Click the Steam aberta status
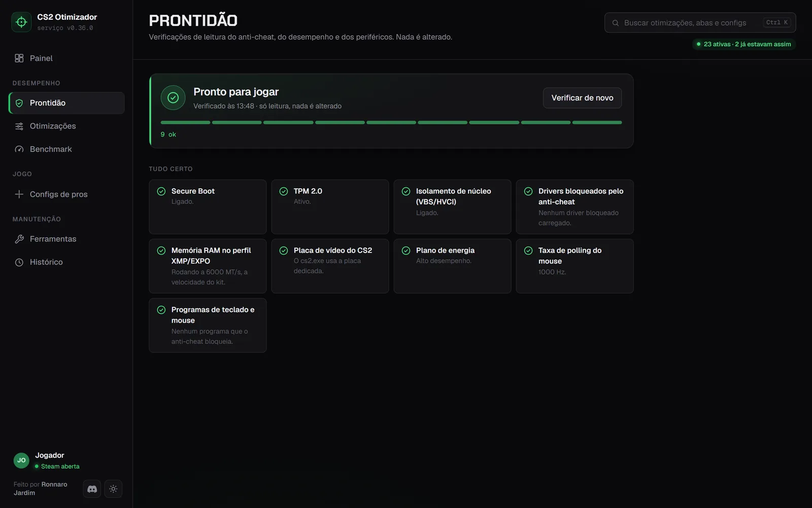The image size is (812, 508). click(x=57, y=466)
